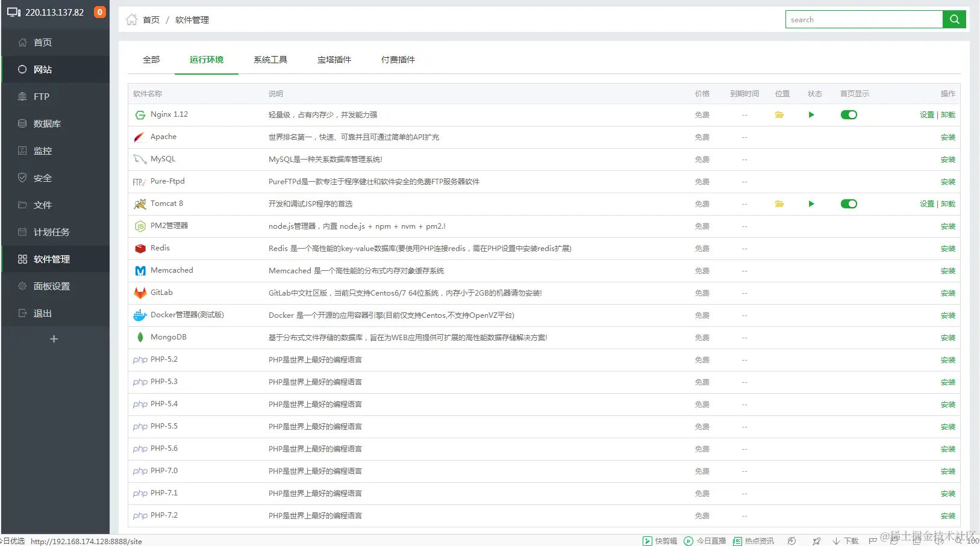Screen dimensions: 980x546
Task: Click the PHP-5.5 software name
Action: click(x=164, y=426)
